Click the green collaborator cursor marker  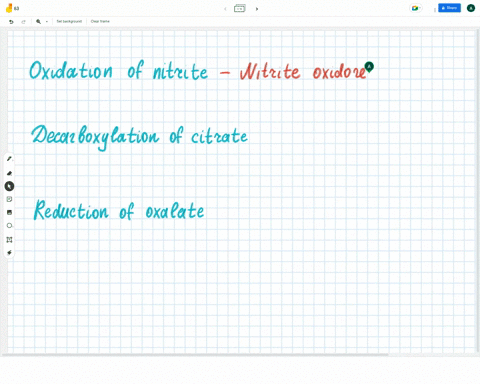point(369,67)
